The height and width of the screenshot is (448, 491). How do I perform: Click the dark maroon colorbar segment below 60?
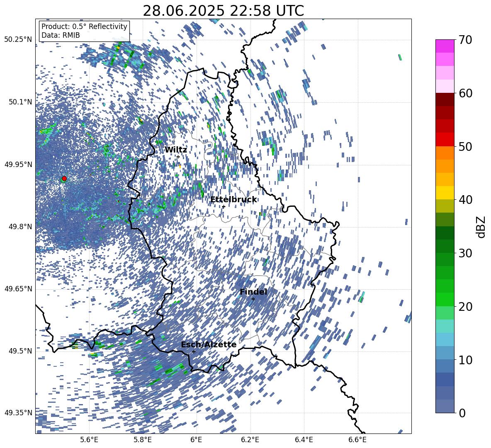445,100
